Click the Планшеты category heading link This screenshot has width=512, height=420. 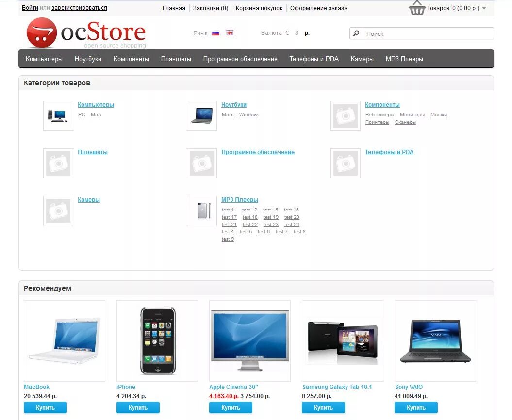[93, 152]
